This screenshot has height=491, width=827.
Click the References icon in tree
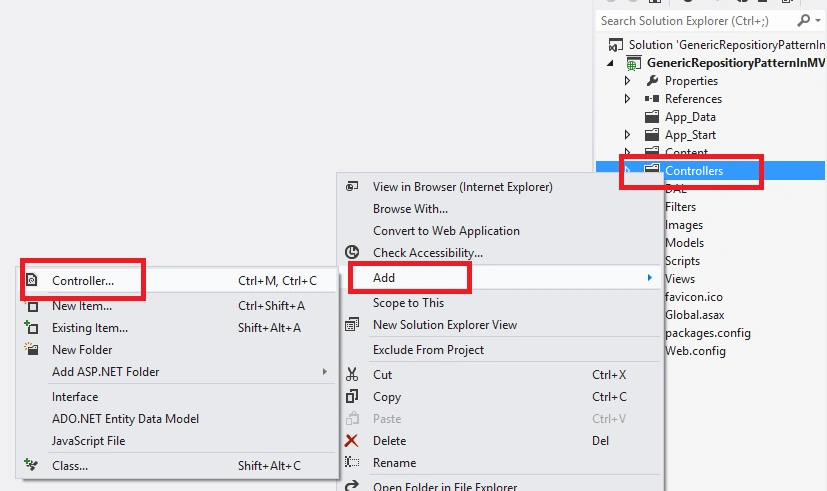tap(652, 99)
